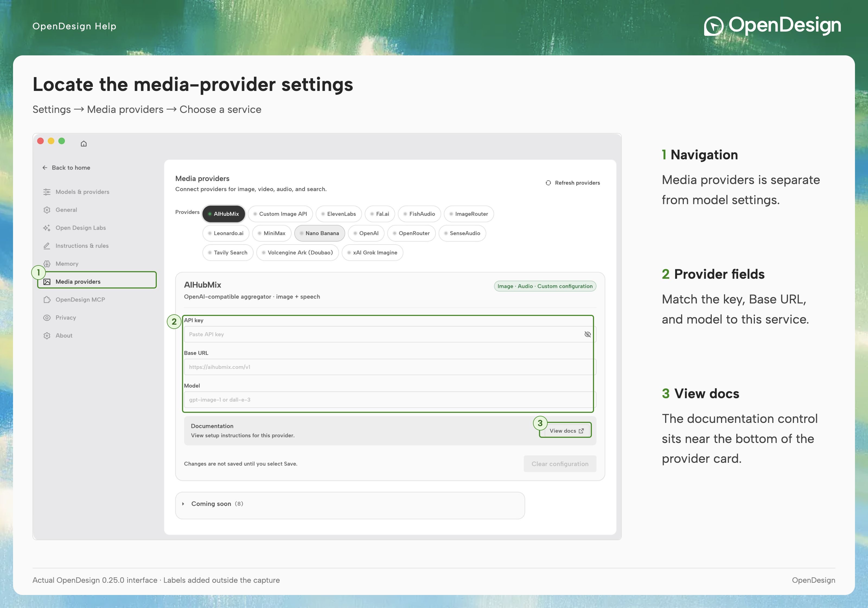Image resolution: width=868 pixels, height=608 pixels.
Task: Click the Back to home arrow icon
Action: click(x=45, y=167)
